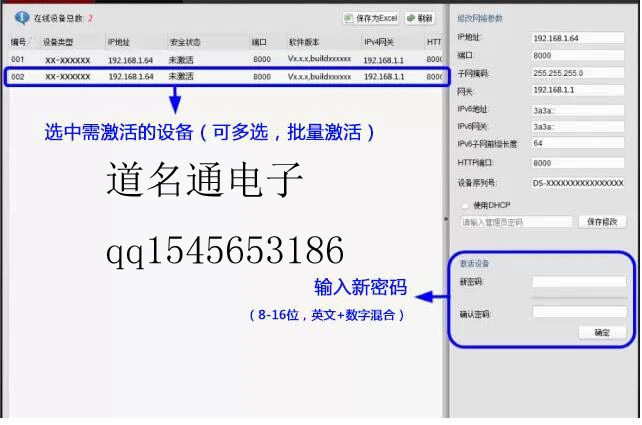Edit the IP地址 field in network parameters
The image size is (642, 425).
[578, 38]
